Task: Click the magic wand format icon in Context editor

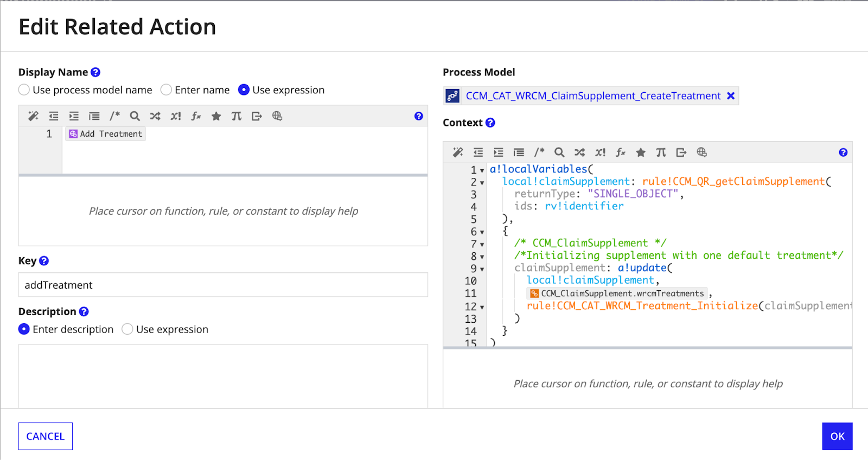Action: point(458,152)
